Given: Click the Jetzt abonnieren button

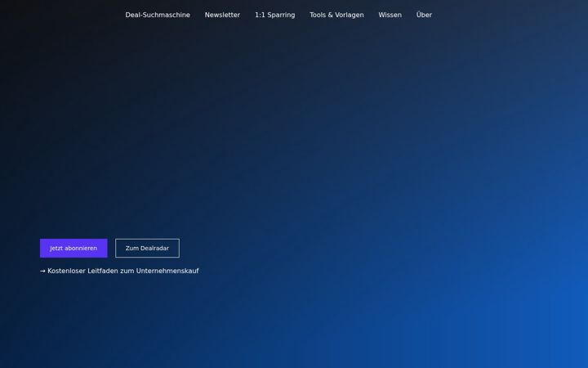Looking at the screenshot, I should (73, 249).
